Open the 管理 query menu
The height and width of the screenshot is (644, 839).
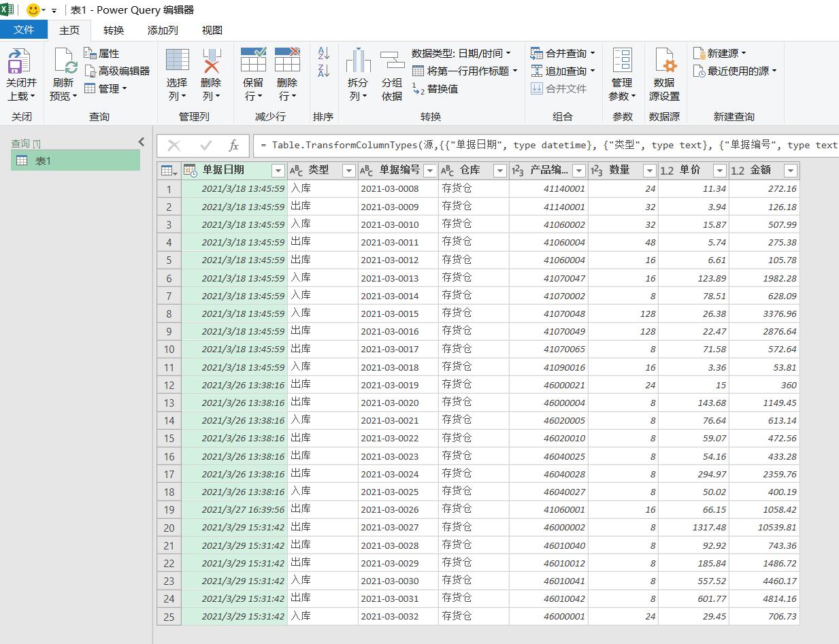click(105, 88)
